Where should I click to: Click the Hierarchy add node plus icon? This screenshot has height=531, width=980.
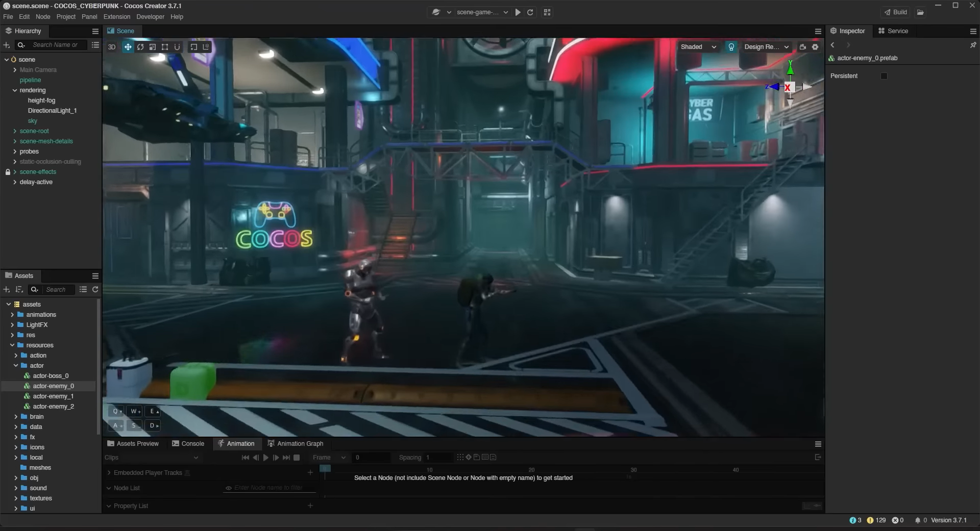pos(7,45)
